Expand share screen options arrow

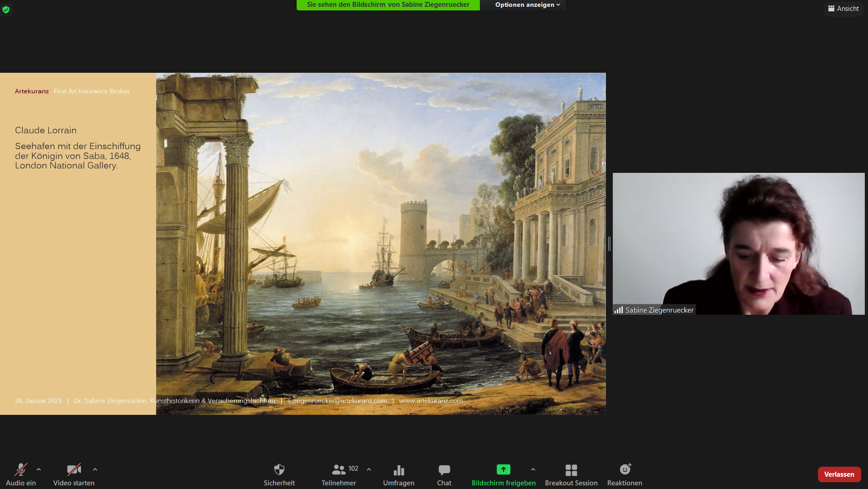pyautogui.click(x=533, y=469)
